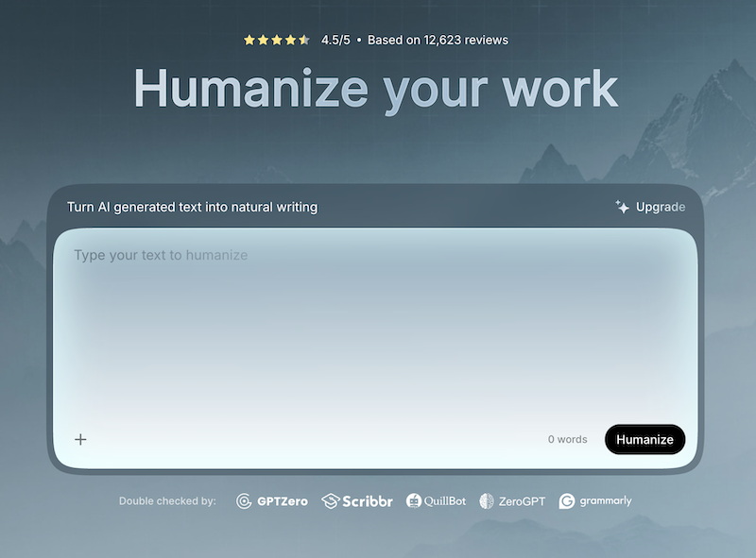The height and width of the screenshot is (558, 756).
Task: Click the QuillBot robot logo icon
Action: click(414, 501)
